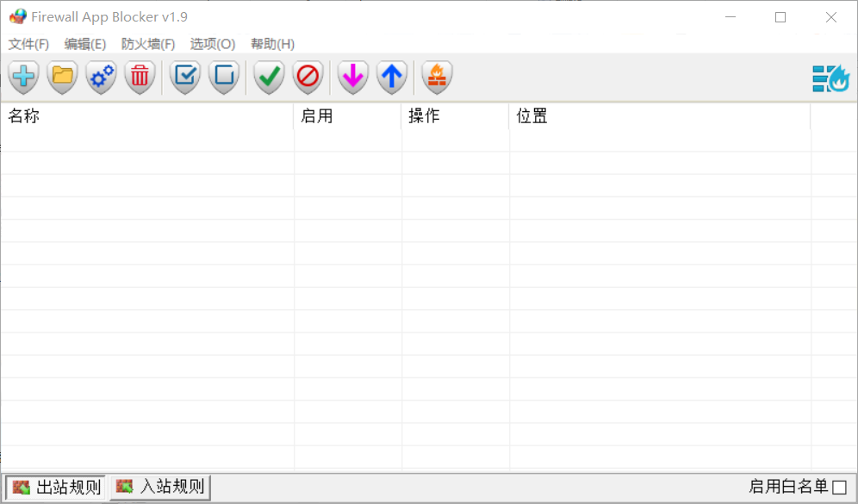The width and height of the screenshot is (858, 504).
Task: Click the red circle Block icon
Action: (308, 78)
